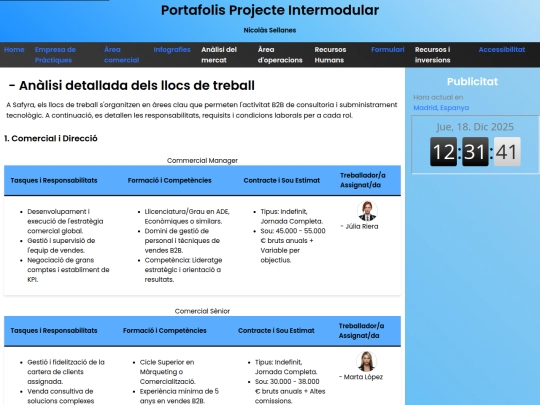Click bullet Desenvolupament i execució de l'estratègia
This screenshot has height=405, width=540.
(x=65, y=221)
